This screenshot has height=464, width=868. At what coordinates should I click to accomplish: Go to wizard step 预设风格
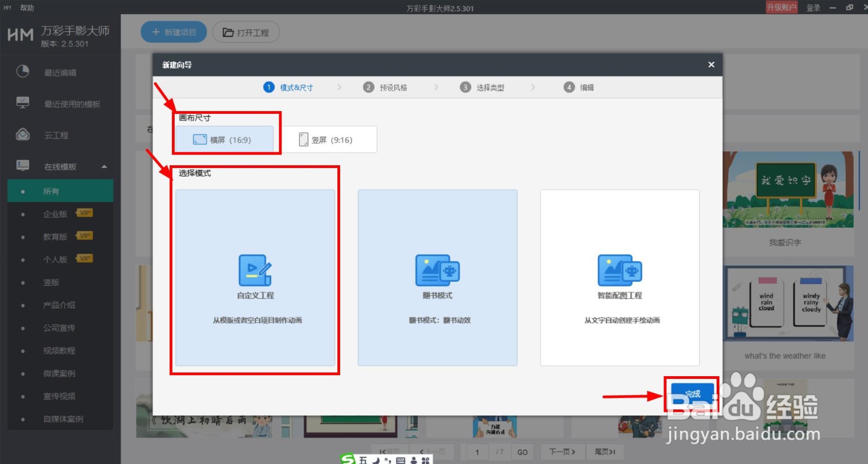(x=385, y=87)
